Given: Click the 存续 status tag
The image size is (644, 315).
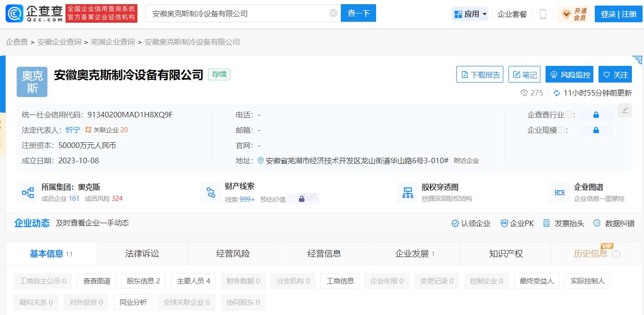Looking at the screenshot, I should (219, 74).
